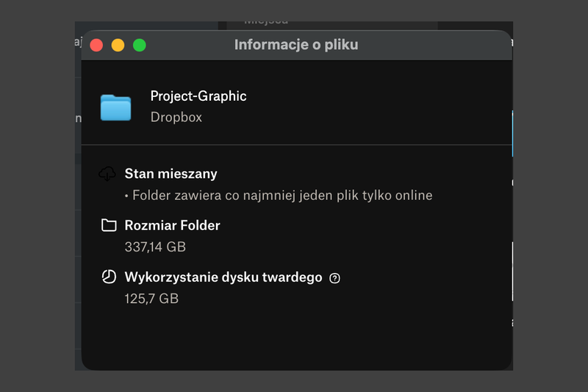Viewport: 588px width, 392px height.
Task: Click the Stan mieszany status heading
Action: click(171, 174)
